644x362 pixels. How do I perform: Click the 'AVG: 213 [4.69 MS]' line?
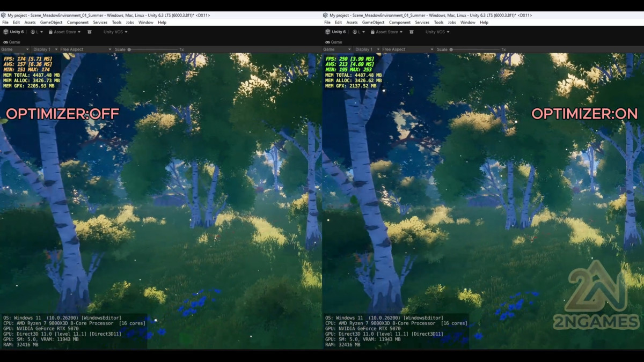point(350,63)
